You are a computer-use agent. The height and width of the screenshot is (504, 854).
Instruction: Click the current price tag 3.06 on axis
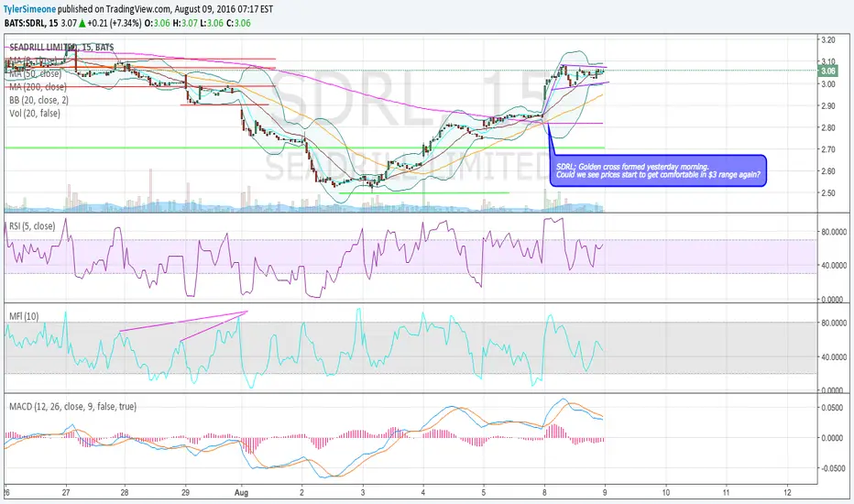tap(827, 71)
